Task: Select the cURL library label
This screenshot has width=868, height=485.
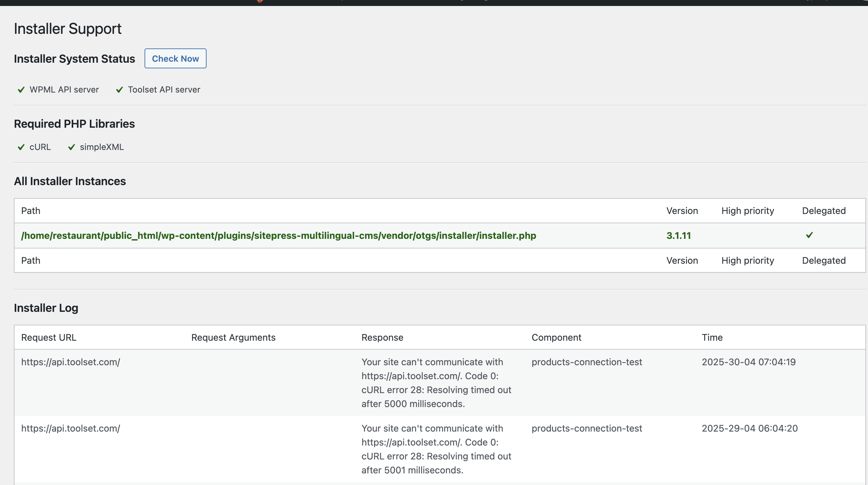Action: (x=40, y=147)
